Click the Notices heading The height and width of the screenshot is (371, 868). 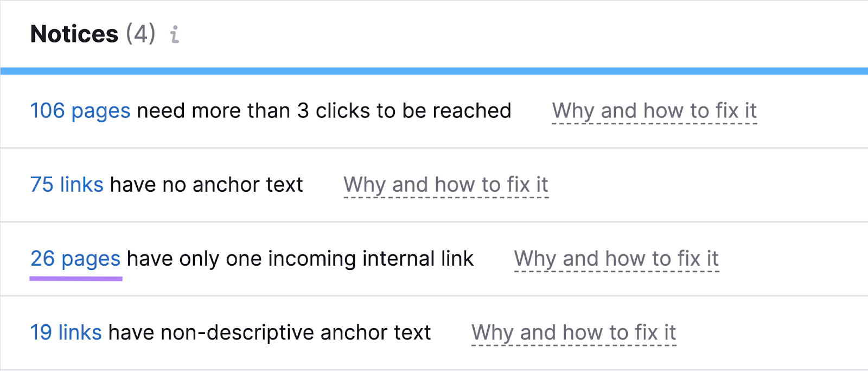click(75, 34)
